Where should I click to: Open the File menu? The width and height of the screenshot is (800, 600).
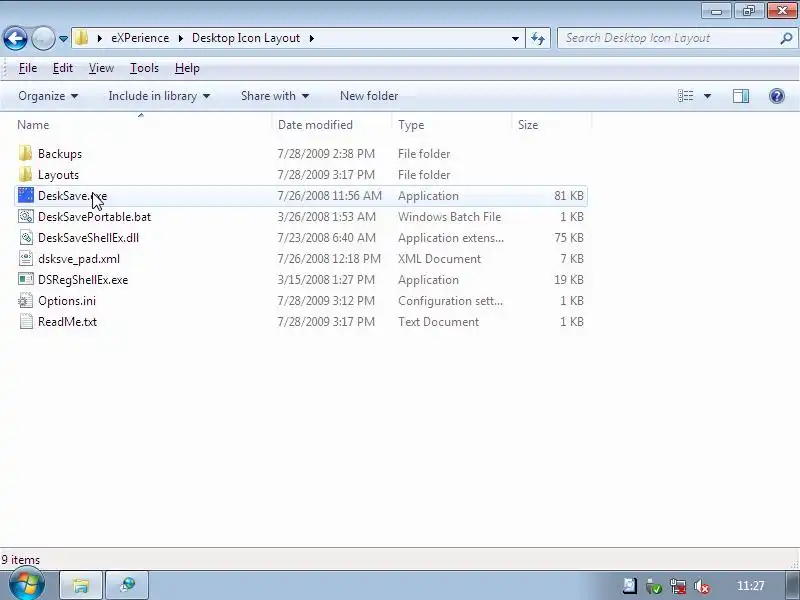(x=28, y=68)
